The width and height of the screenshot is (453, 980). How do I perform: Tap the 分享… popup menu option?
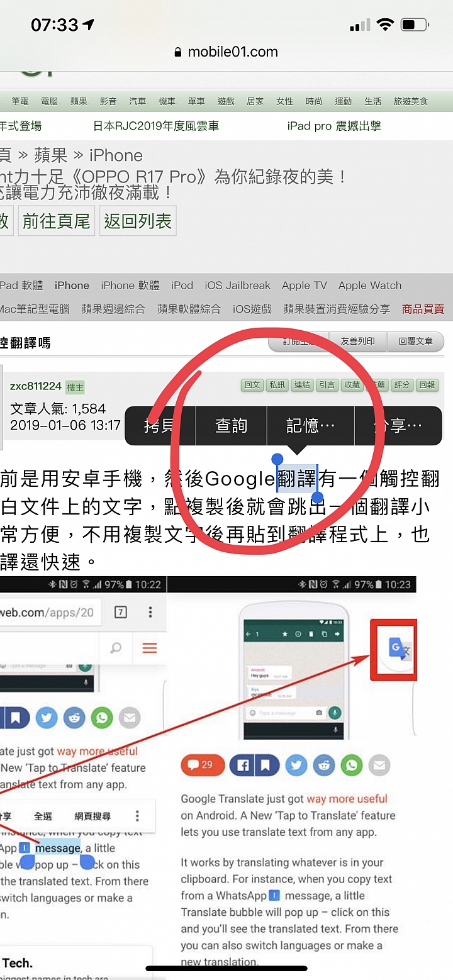[398, 426]
